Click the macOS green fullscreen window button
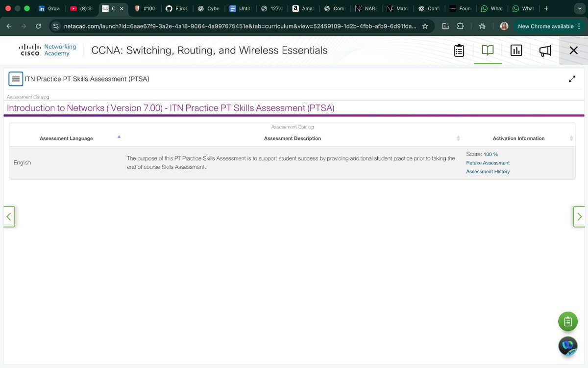 click(27, 8)
